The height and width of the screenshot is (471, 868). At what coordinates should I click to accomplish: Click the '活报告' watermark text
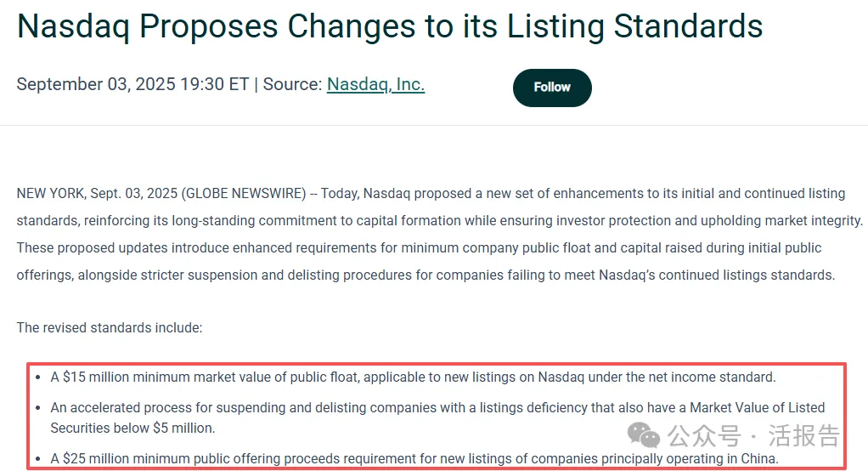click(803, 437)
